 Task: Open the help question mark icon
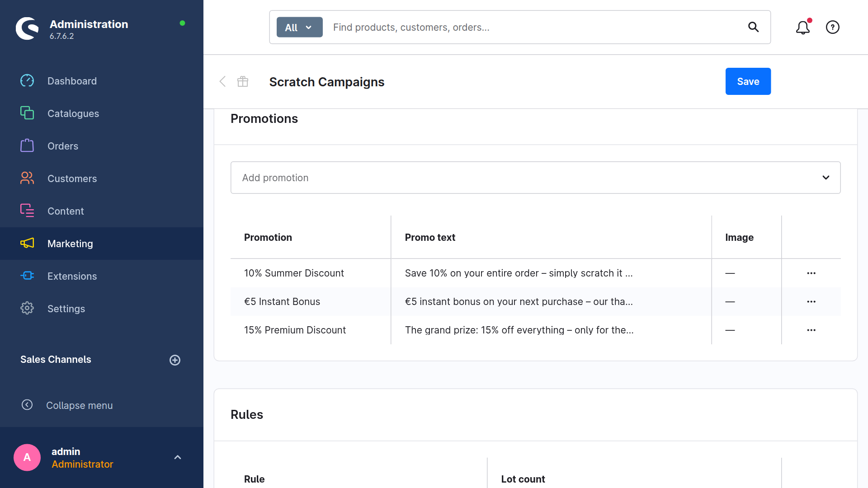(833, 27)
